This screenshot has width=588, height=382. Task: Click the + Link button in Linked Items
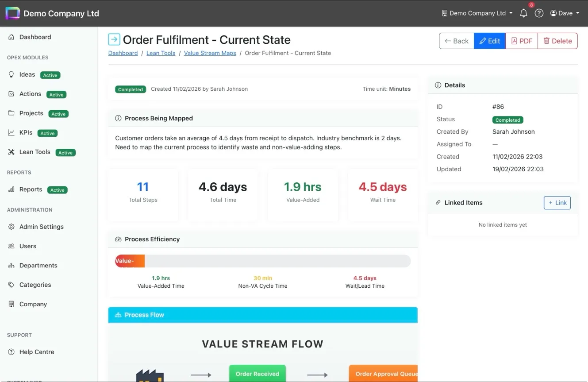click(557, 202)
